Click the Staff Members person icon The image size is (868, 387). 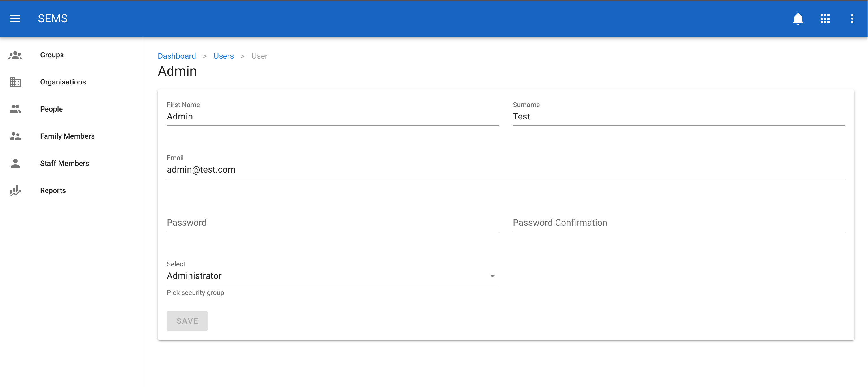(15, 163)
